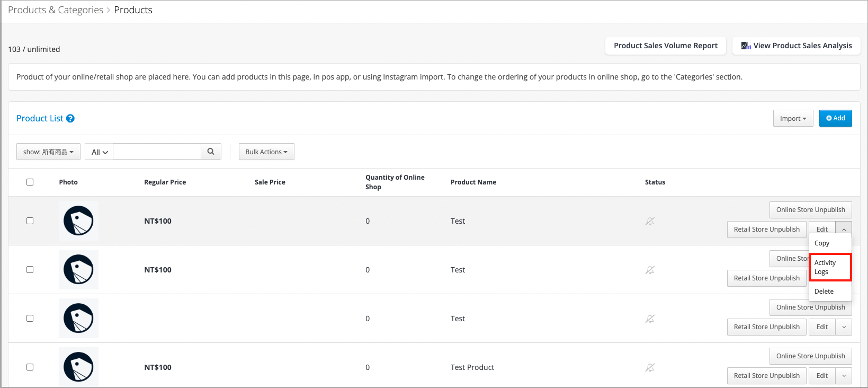Click the status bell icon in first Test row

650,221
